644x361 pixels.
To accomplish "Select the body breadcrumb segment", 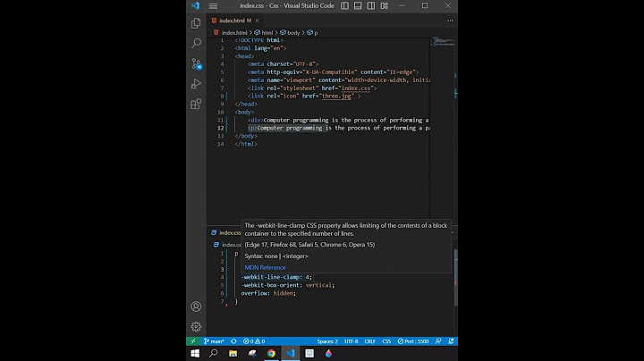I will coord(290,33).
